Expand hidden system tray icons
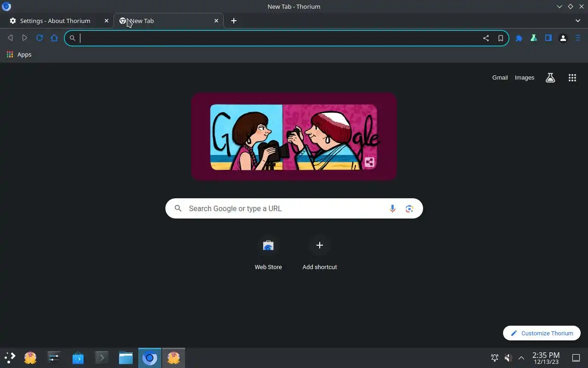Viewport: 588px width, 368px height. click(521, 358)
